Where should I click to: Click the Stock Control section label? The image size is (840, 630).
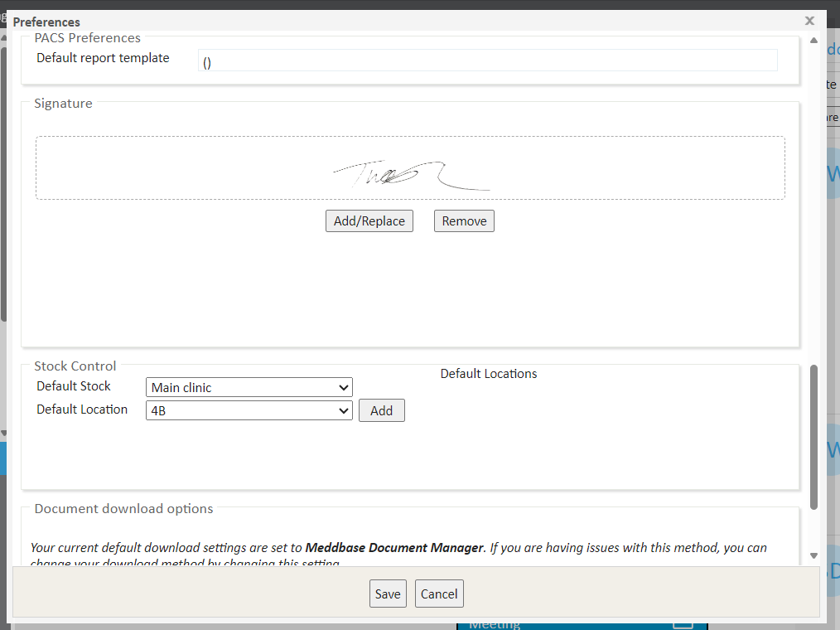coord(75,366)
